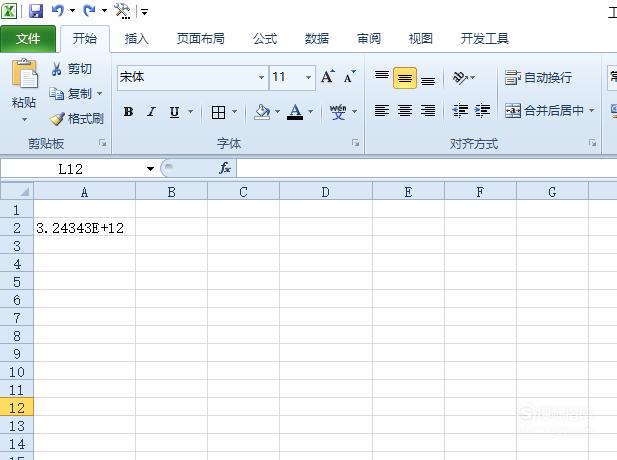Select column header D
Image resolution: width=617 pixels, height=460 pixels.
click(x=325, y=192)
